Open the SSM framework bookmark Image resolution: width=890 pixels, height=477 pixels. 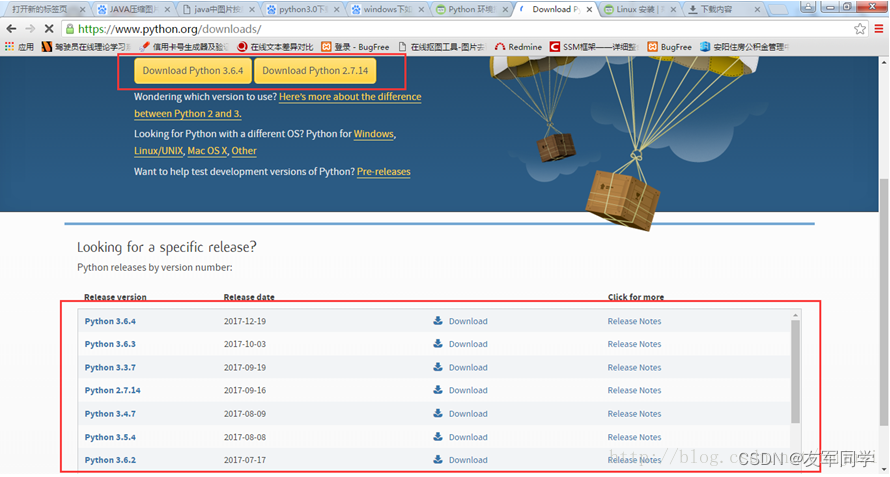click(594, 47)
